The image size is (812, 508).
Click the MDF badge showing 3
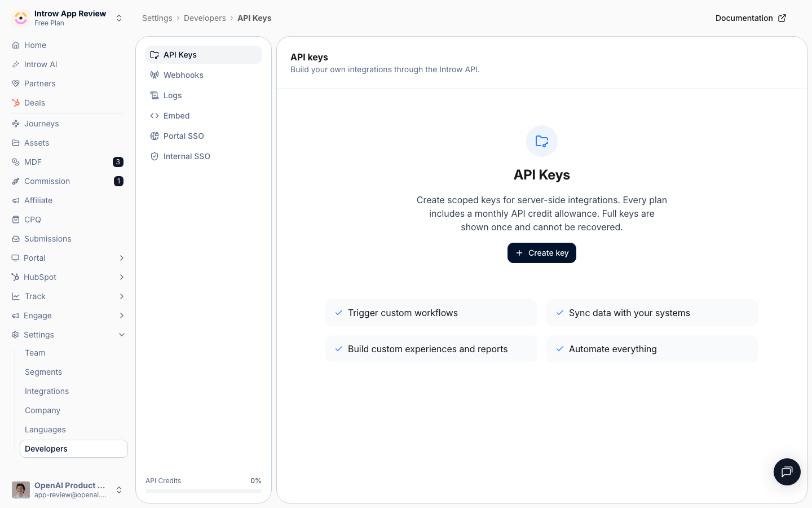pyautogui.click(x=118, y=162)
